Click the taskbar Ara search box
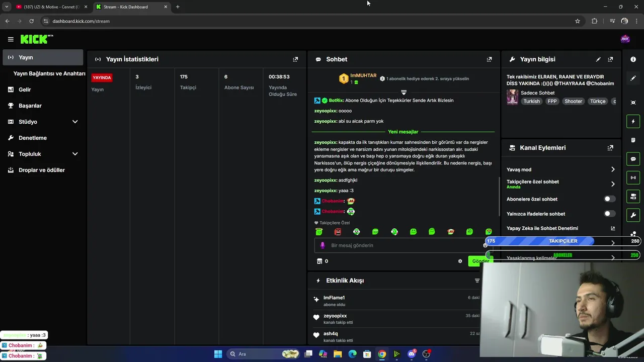Image resolution: width=644 pixels, height=362 pixels. point(263,354)
